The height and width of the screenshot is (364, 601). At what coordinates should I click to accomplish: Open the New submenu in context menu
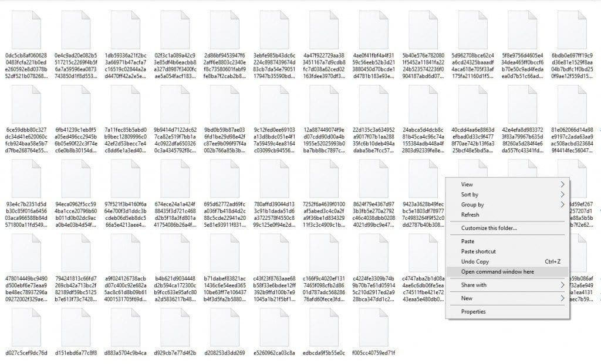pyautogui.click(x=562, y=298)
